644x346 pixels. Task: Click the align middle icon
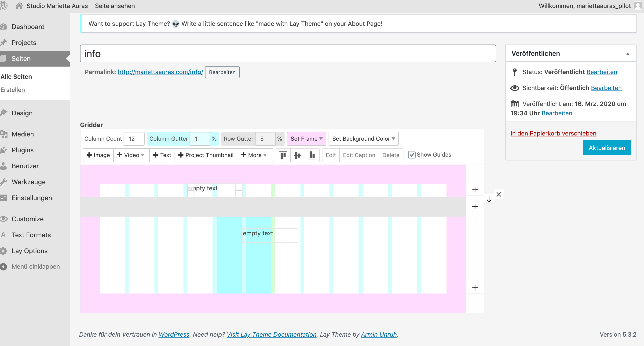point(297,155)
